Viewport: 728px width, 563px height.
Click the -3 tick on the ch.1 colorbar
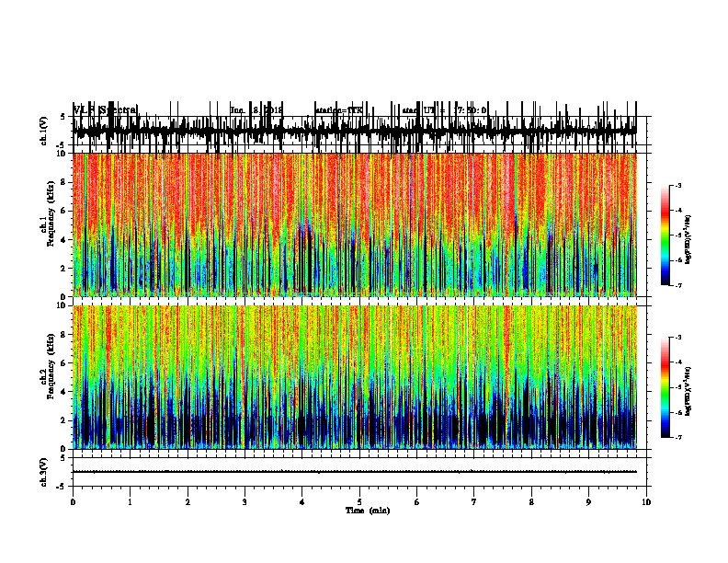pos(677,186)
